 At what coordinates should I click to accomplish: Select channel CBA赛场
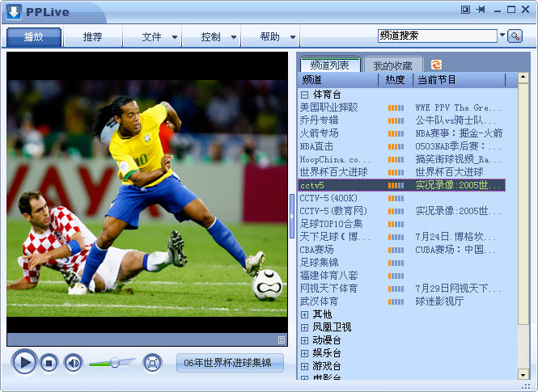click(x=316, y=250)
